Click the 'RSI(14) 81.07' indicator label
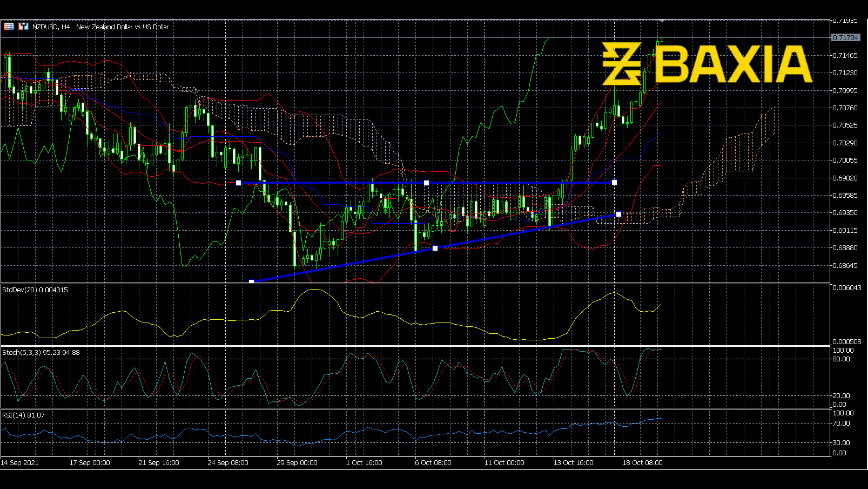This screenshot has width=868, height=489. click(x=23, y=415)
